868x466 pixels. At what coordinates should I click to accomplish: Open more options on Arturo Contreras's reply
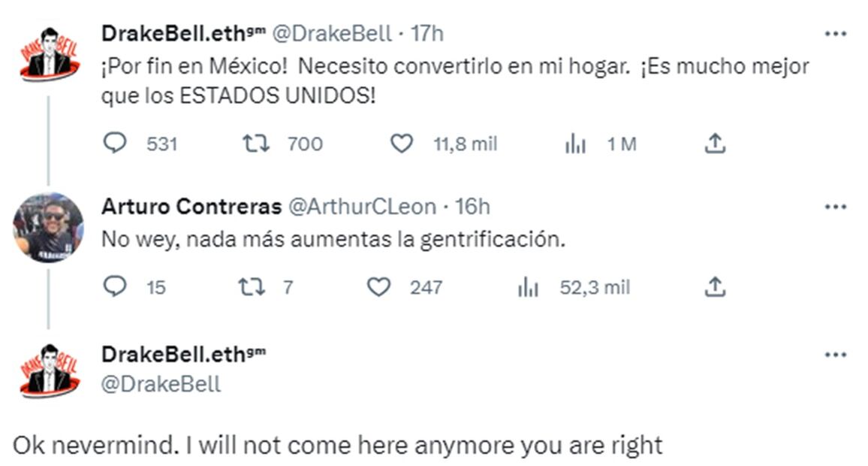click(835, 207)
